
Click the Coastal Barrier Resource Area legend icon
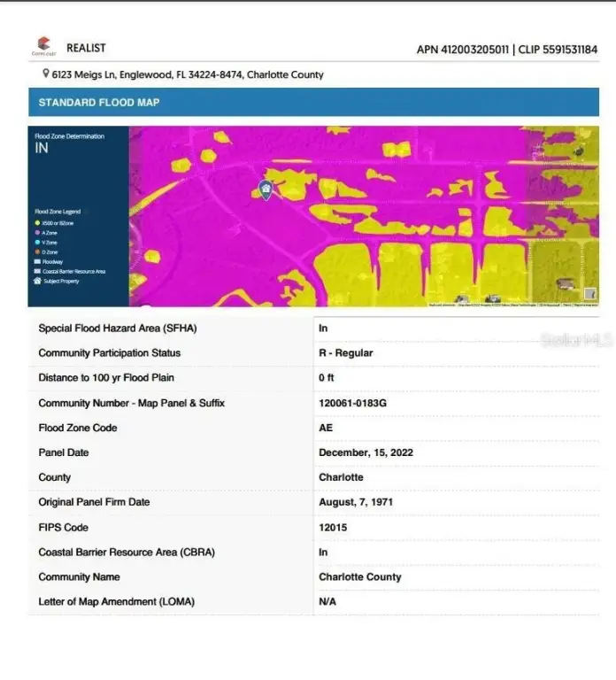(37, 271)
